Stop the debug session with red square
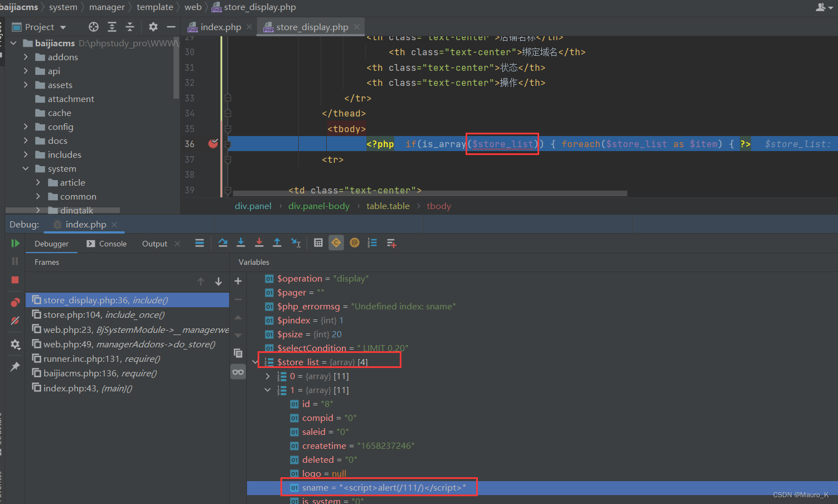This screenshot has height=504, width=838. (15, 280)
